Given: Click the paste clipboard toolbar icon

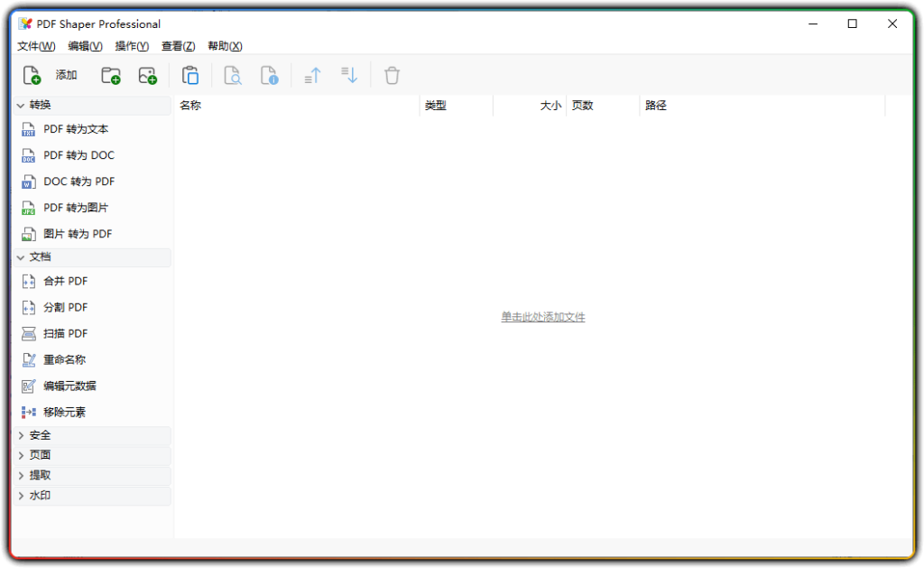Looking at the screenshot, I should pyautogui.click(x=190, y=76).
